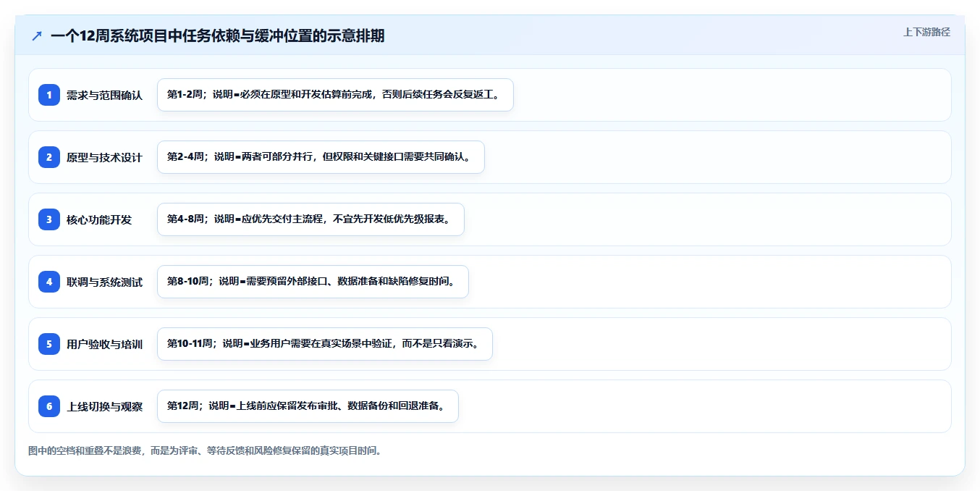Click the 原型与技术设计 step label

tap(104, 157)
